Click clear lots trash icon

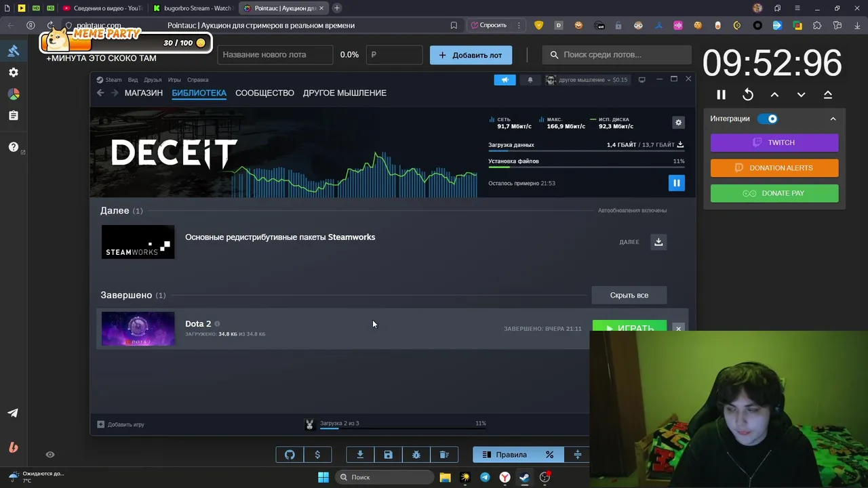point(444,455)
